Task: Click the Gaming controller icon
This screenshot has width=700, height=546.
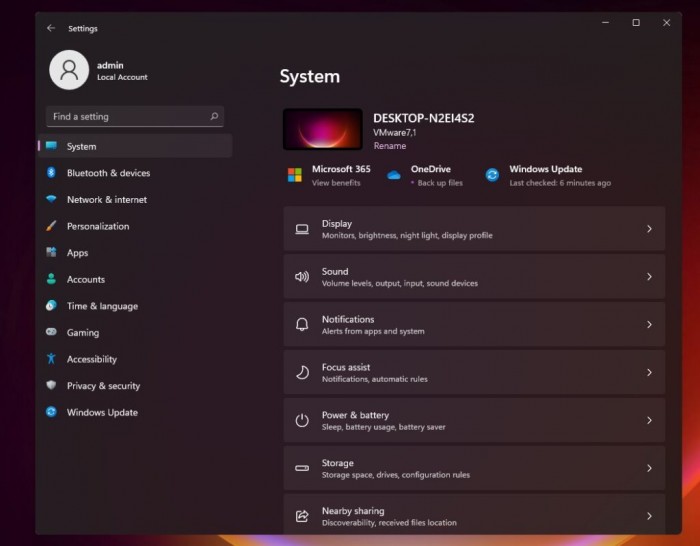Action: [51, 332]
